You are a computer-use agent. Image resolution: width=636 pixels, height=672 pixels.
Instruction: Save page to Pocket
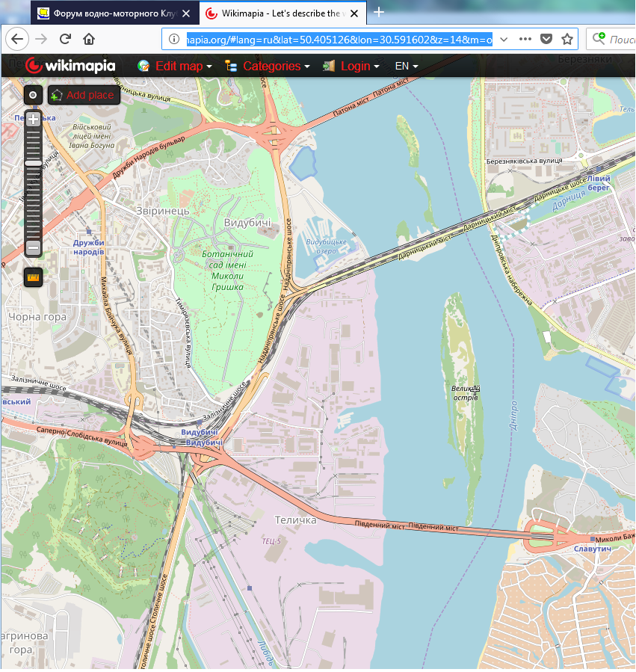tap(546, 40)
